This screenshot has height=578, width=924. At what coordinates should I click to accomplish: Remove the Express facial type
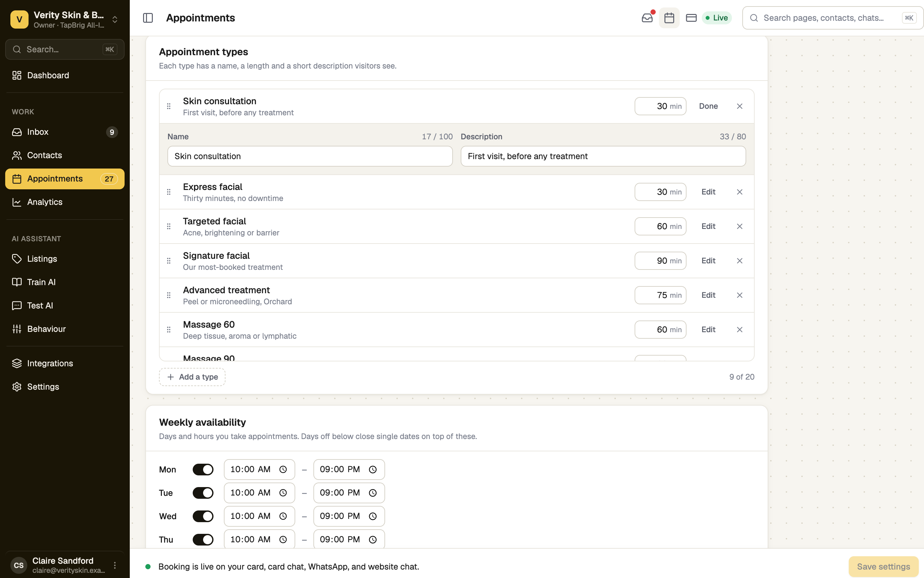[740, 192]
